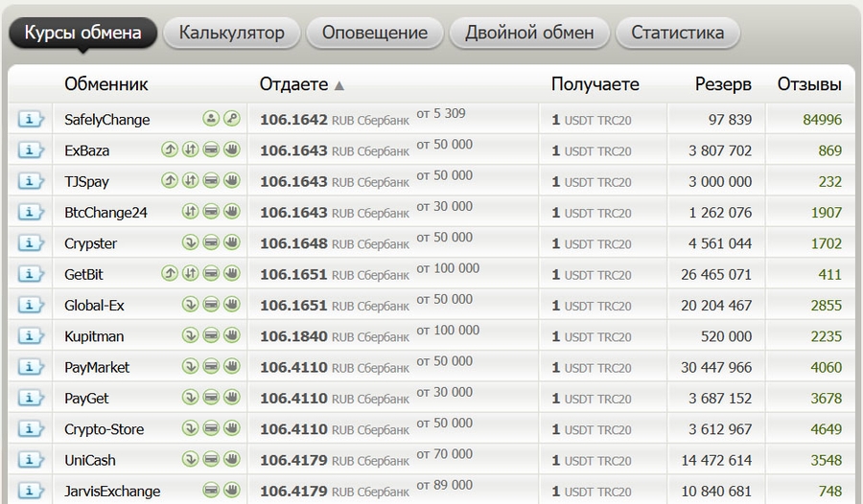Open info bubble for JarvisExchange row
Image resolution: width=863 pixels, height=504 pixels.
pos(31,491)
